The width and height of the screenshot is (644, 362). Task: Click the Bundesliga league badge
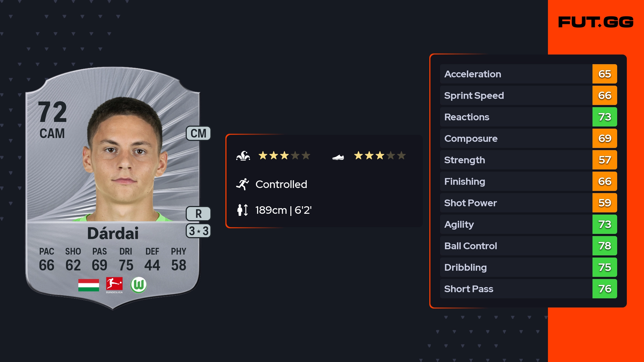(114, 285)
